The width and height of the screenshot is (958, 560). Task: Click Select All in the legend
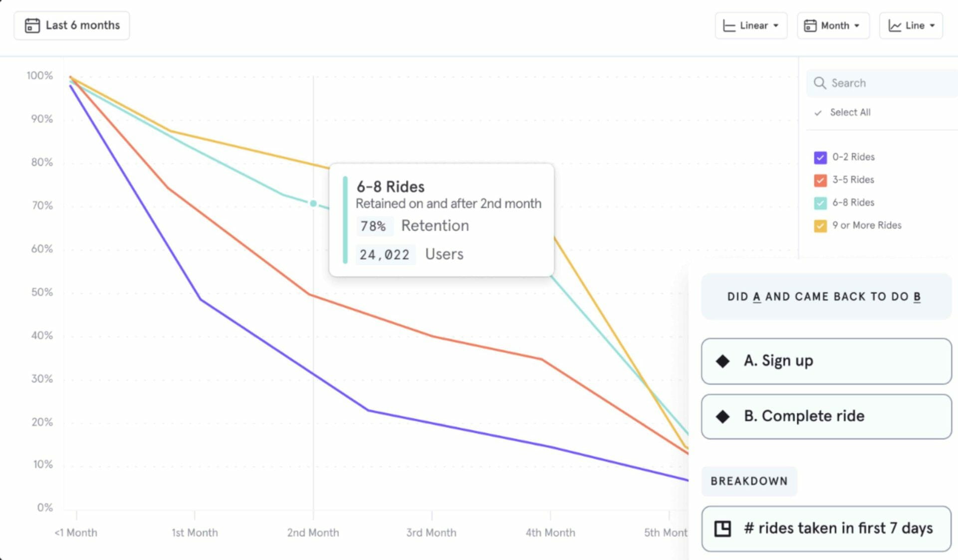tap(850, 113)
